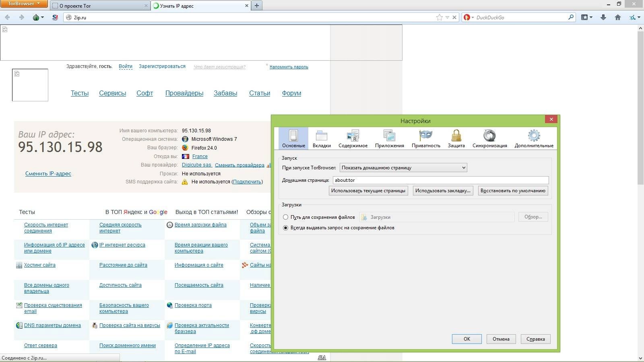Open the Приватность mask panel
The height and width of the screenshot is (362, 644).
tap(426, 138)
